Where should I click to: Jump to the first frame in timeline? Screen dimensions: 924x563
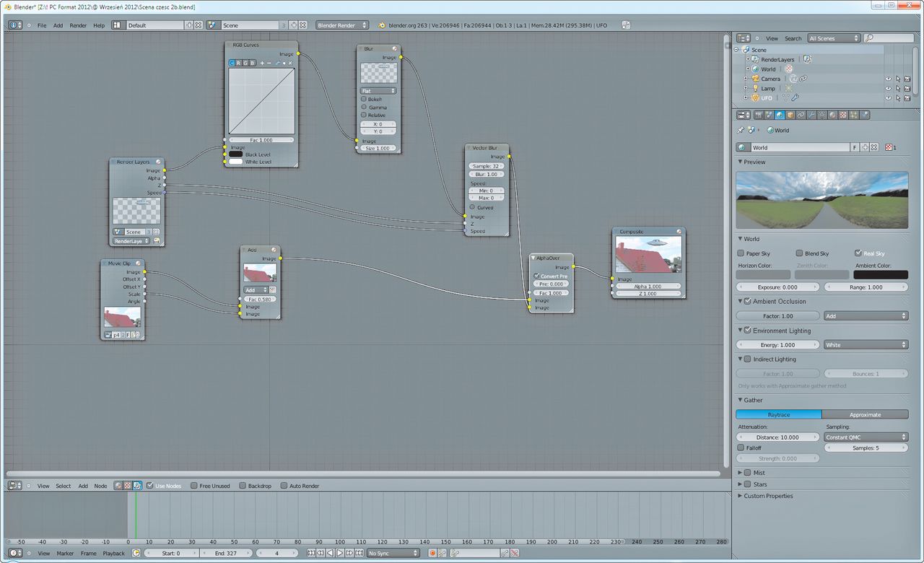click(311, 553)
